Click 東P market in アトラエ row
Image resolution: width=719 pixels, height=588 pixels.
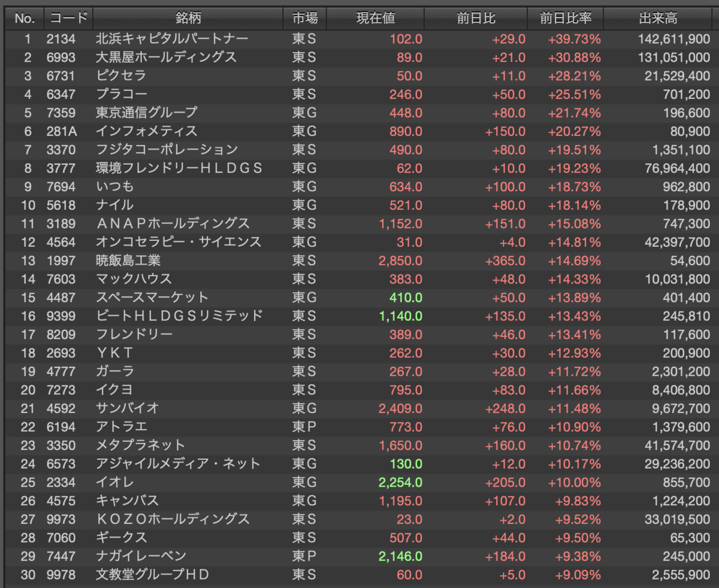[304, 427]
